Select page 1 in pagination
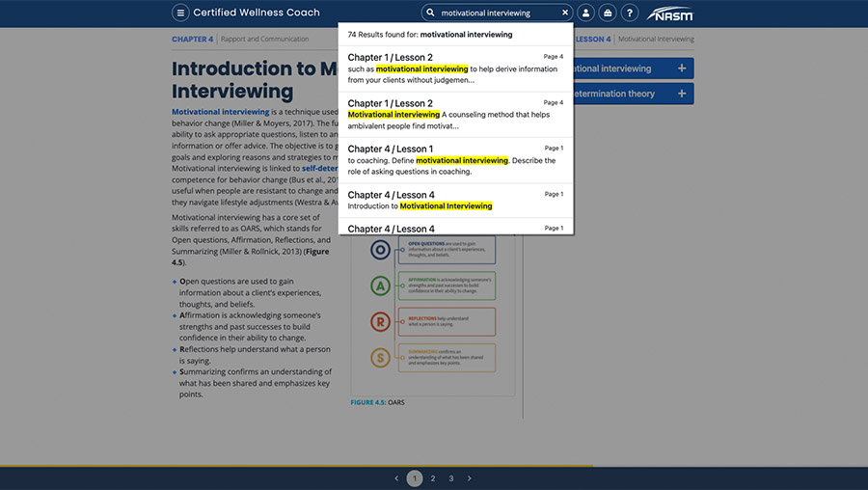Viewport: 868px width, 490px height. 415,478
